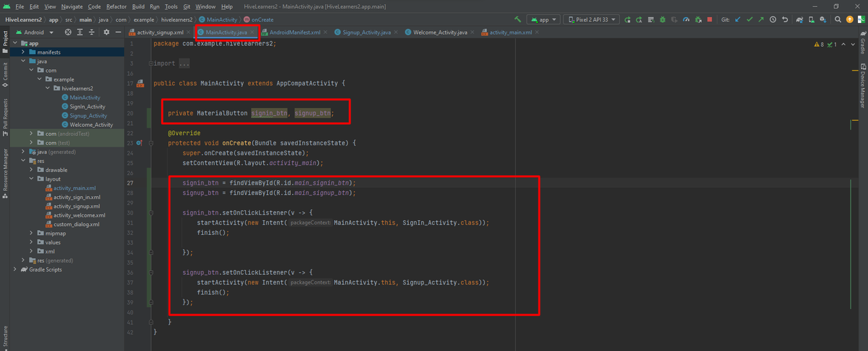Expand the manifests folder

(x=24, y=52)
